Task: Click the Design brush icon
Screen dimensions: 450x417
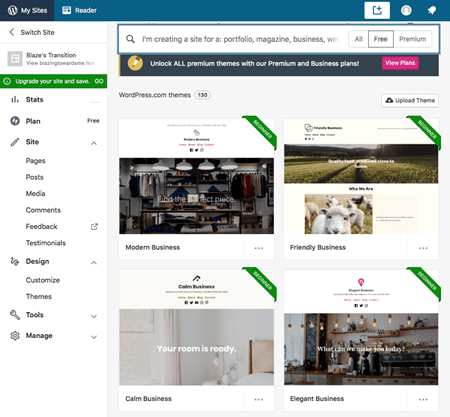Action: point(15,261)
